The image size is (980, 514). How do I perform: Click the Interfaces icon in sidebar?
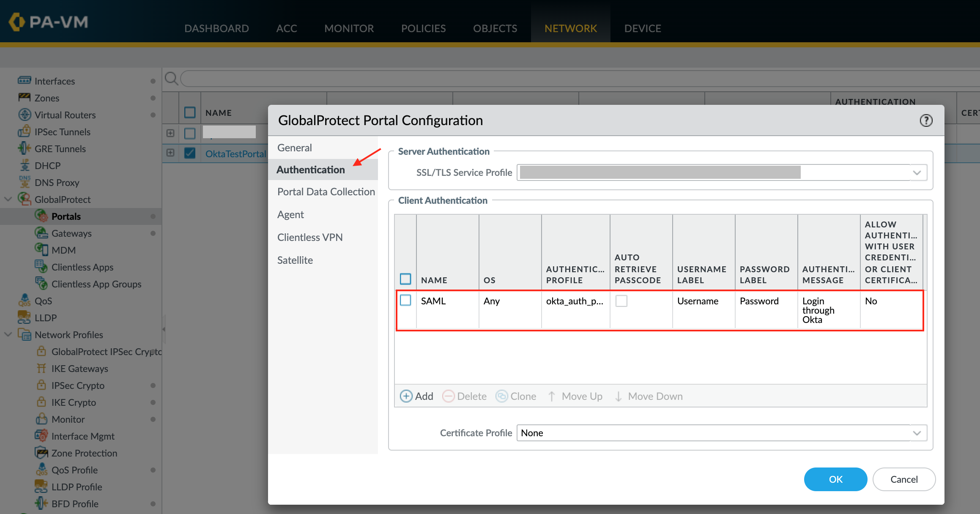point(24,80)
